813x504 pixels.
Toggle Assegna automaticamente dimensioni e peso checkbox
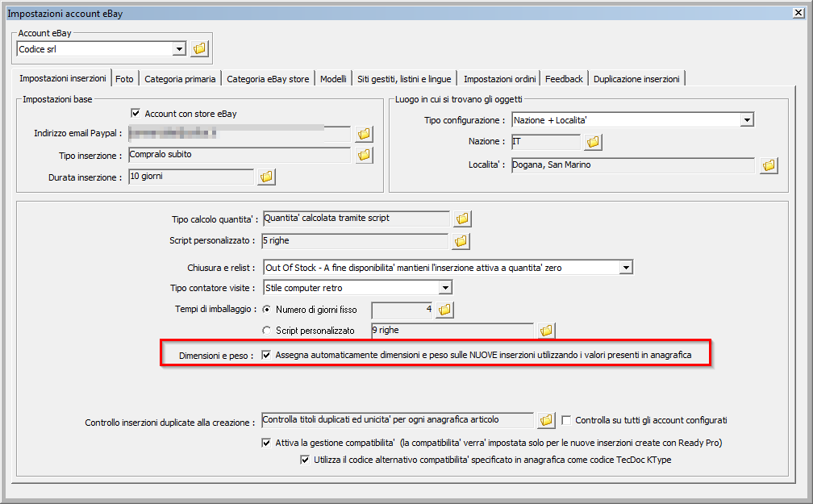(x=266, y=355)
